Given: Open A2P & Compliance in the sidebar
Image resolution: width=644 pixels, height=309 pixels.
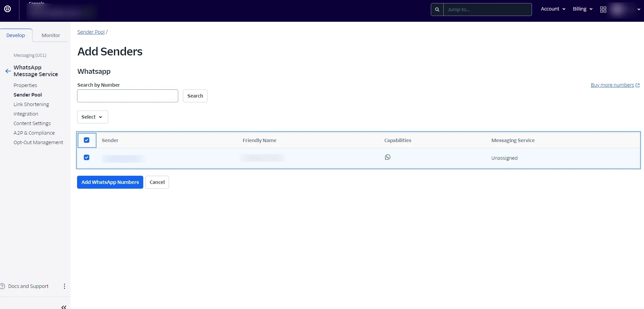Looking at the screenshot, I should click(34, 133).
